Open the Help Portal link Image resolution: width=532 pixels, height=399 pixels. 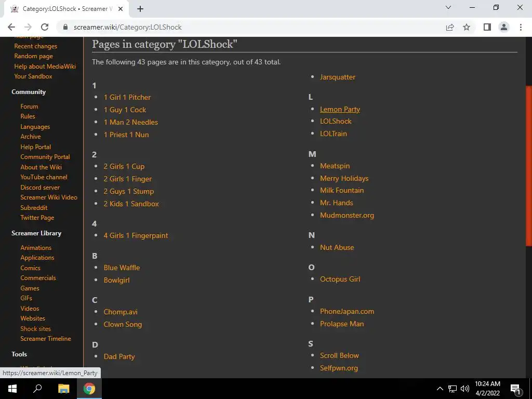tap(36, 147)
